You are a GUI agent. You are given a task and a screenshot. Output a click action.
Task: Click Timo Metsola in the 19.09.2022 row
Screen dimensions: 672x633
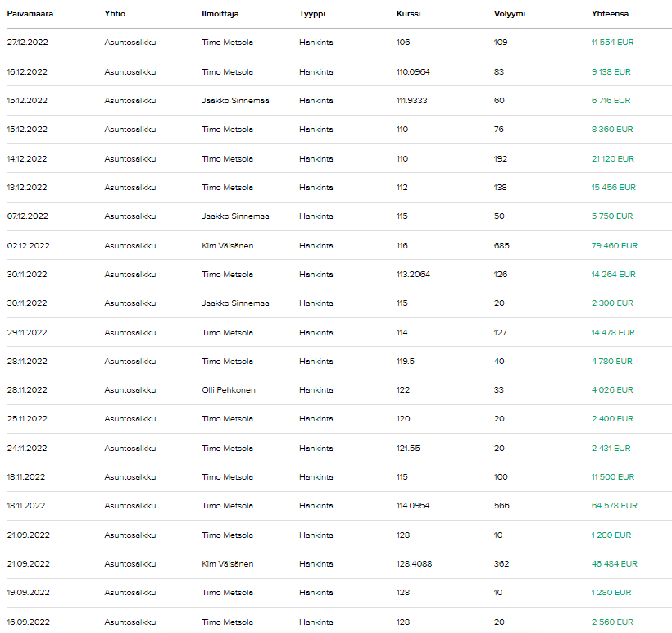227,593
